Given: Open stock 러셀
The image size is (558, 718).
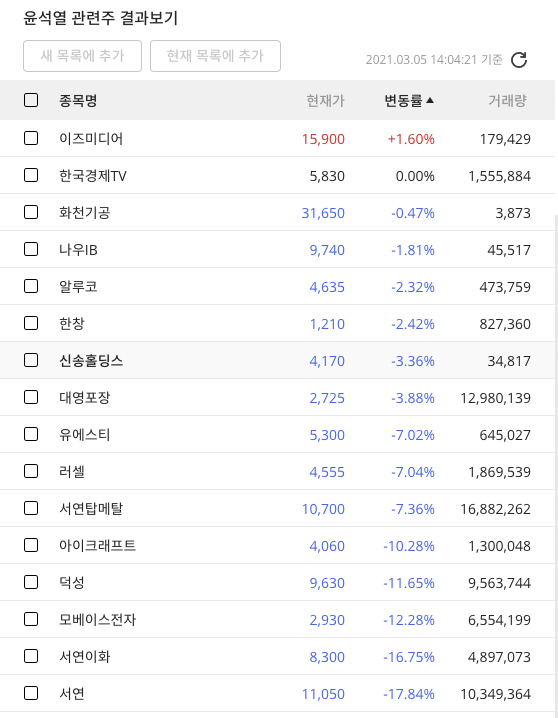Looking at the screenshot, I should 71,472.
